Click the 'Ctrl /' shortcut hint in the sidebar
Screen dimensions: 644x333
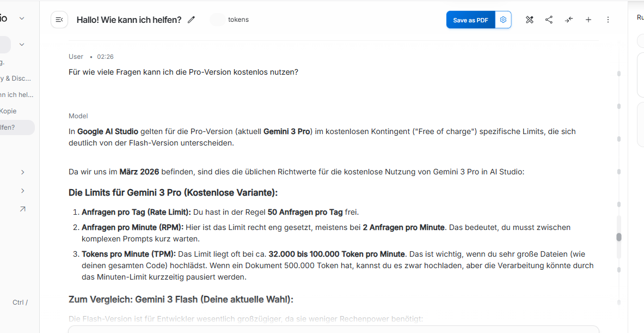pyautogui.click(x=20, y=302)
